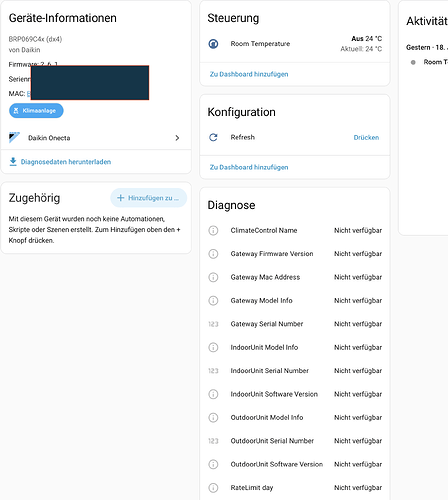Viewport: 448px width, 500px height.
Task: Click info icon next to ClimateControl Name
Action: point(213,230)
